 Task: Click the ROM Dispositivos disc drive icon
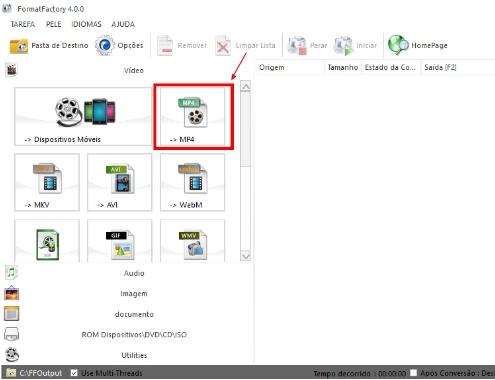pyautogui.click(x=12, y=334)
